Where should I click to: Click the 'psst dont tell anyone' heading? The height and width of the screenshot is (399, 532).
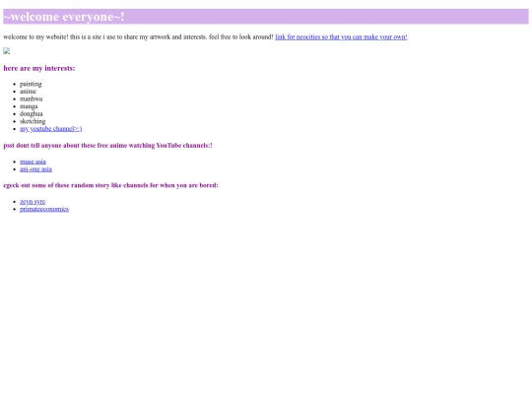tap(108, 146)
